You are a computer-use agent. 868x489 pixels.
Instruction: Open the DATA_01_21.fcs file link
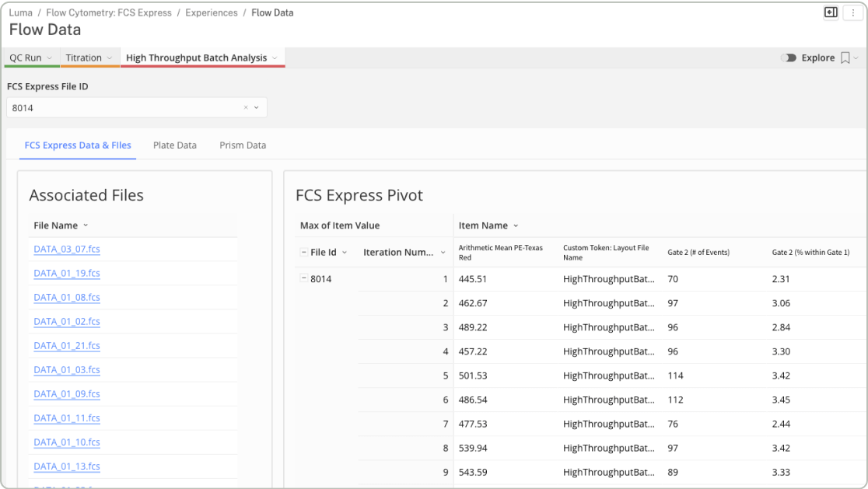tap(67, 346)
